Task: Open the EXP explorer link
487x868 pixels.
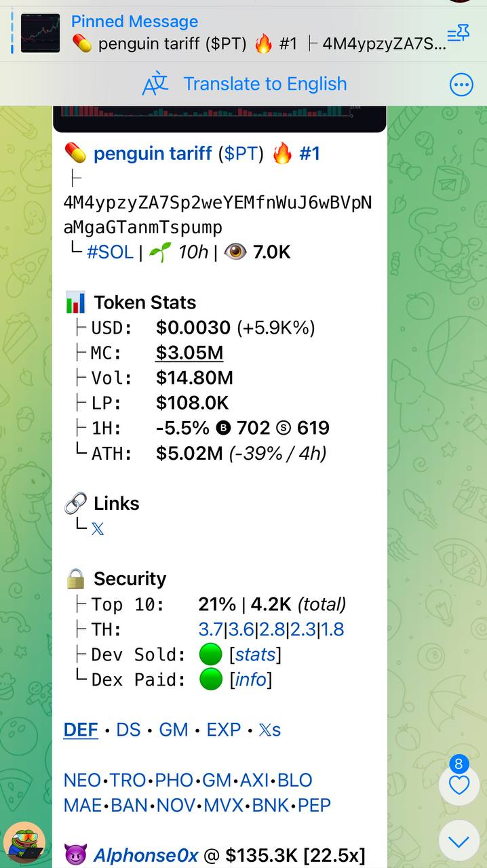Action: tap(224, 730)
